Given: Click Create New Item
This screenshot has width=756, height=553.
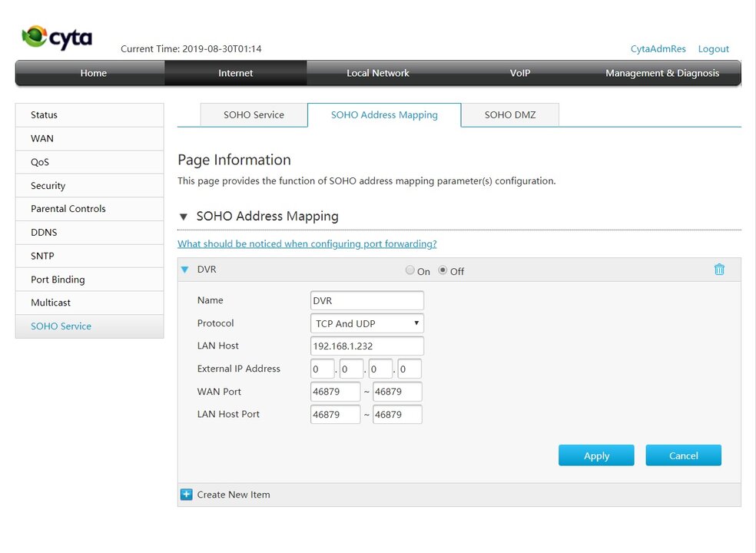Looking at the screenshot, I should tap(234, 495).
